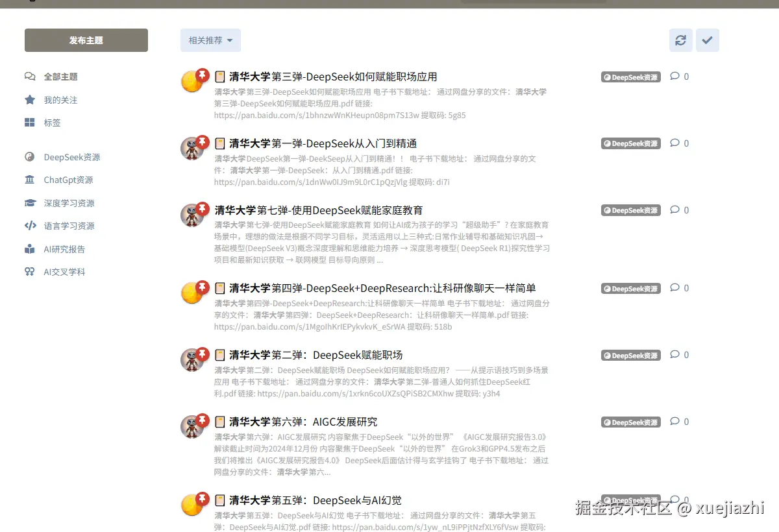Open 标签 in the sidebar
779x532 pixels.
pos(52,123)
